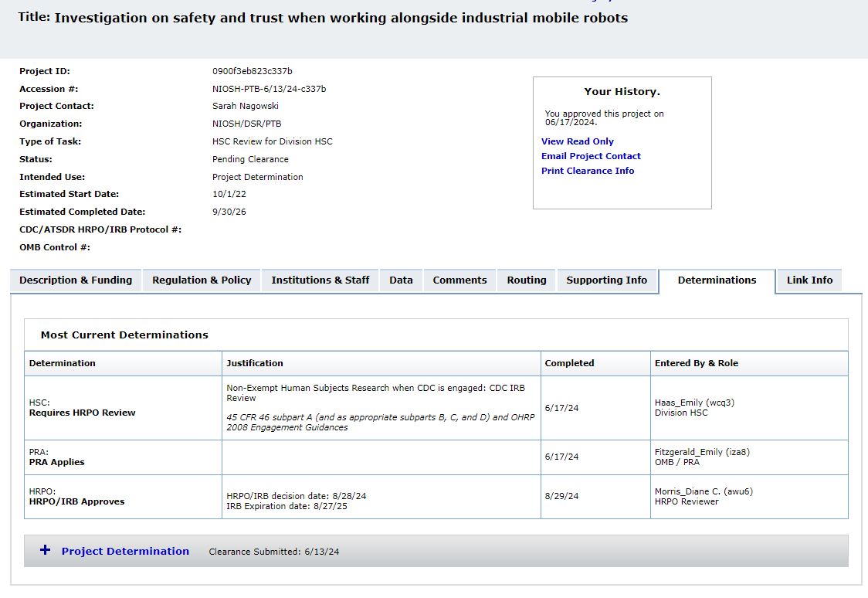Viewport: 868px width, 598px height.
Task: Click the Determination column header
Action: [63, 363]
